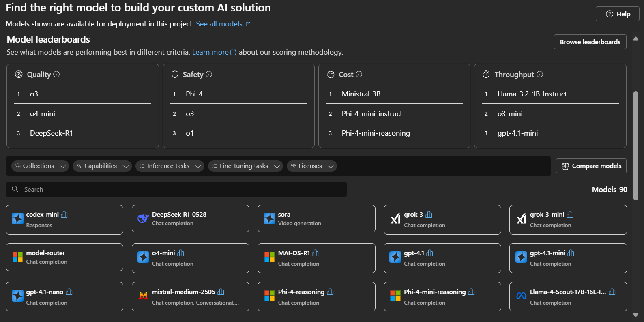
Task: Click the scrollbar down arrow
Action: 635,315
